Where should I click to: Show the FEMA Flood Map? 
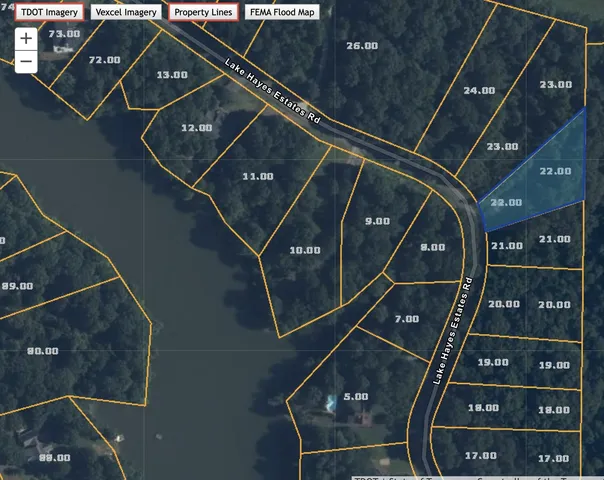(282, 13)
